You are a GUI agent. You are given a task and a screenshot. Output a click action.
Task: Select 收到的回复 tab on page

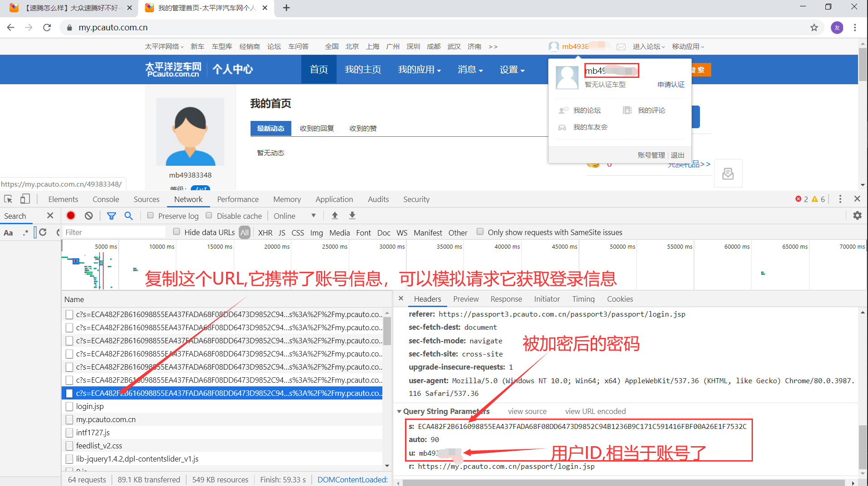click(x=317, y=128)
